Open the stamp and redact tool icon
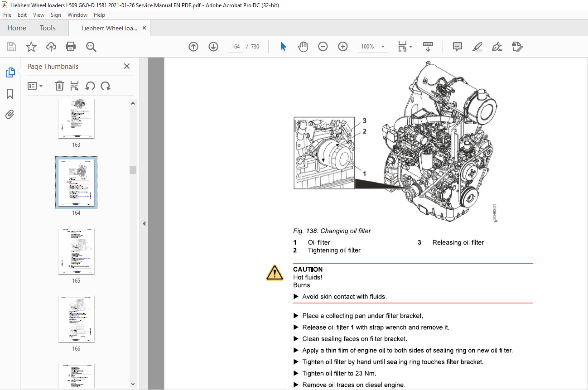Viewport: 588px width, 390px height. coord(517,47)
